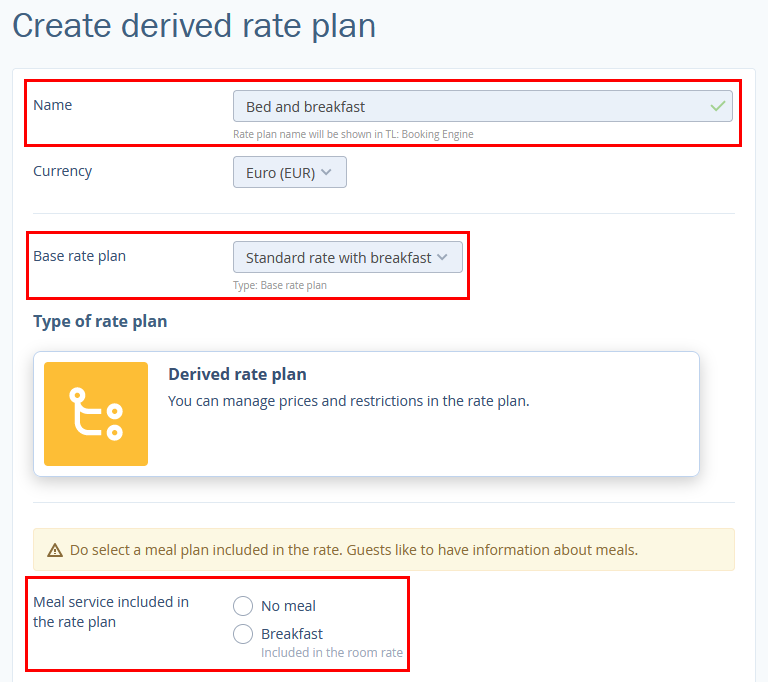Select the No meal radio button
Screen dimensions: 768x682
tap(243, 605)
